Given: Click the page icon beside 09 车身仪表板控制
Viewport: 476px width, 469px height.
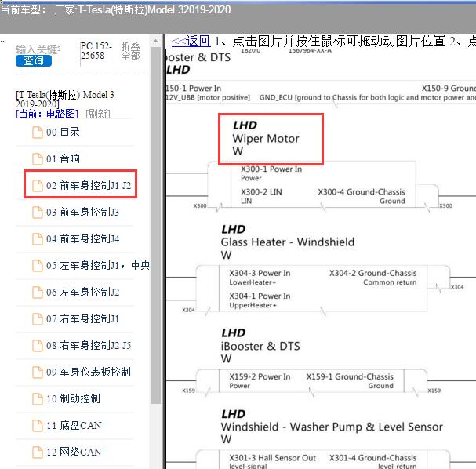Looking at the screenshot, I should pyautogui.click(x=38, y=373).
